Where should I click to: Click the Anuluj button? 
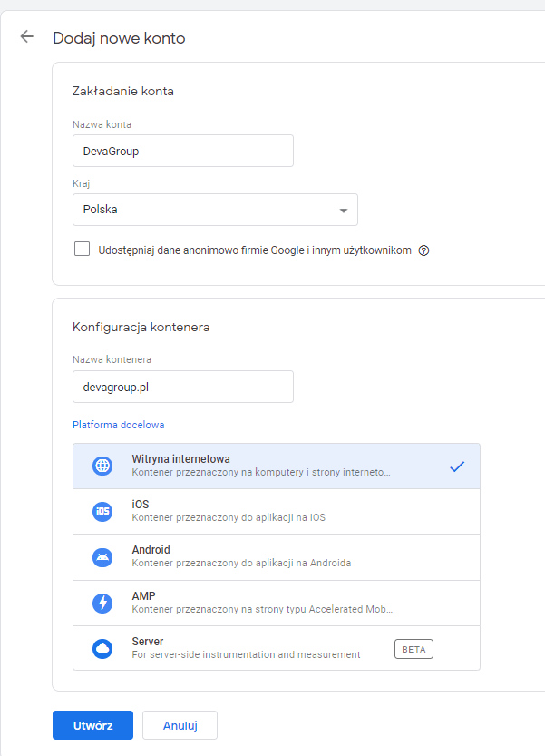tap(180, 725)
